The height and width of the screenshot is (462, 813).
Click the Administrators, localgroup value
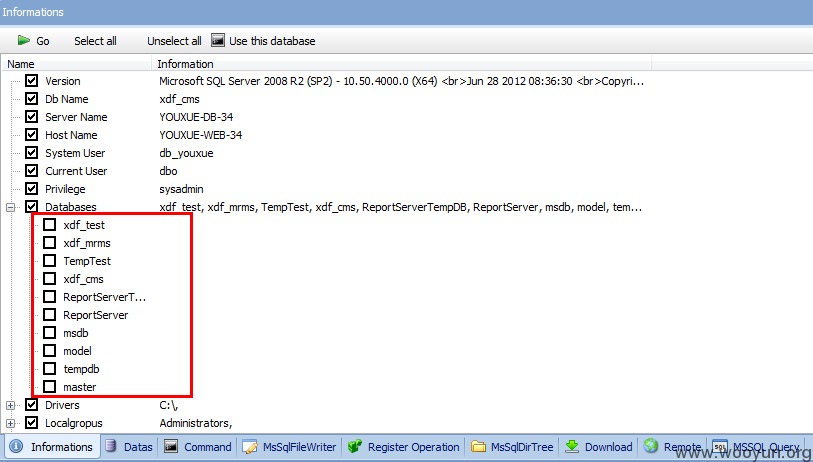pyautogui.click(x=195, y=423)
